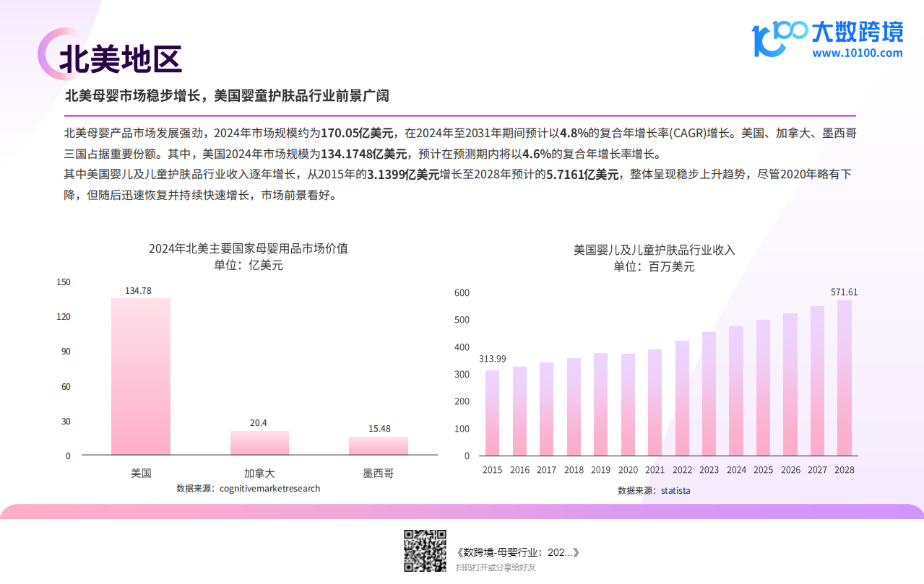Click the 扫码打开或分享给好友 caption
This screenshot has height=584, width=924.
coord(496,567)
